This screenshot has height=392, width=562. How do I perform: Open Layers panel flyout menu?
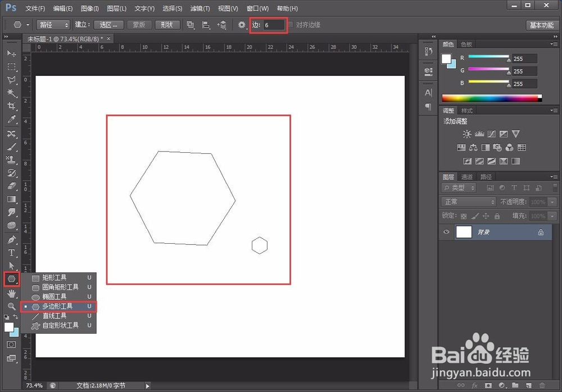pos(554,177)
